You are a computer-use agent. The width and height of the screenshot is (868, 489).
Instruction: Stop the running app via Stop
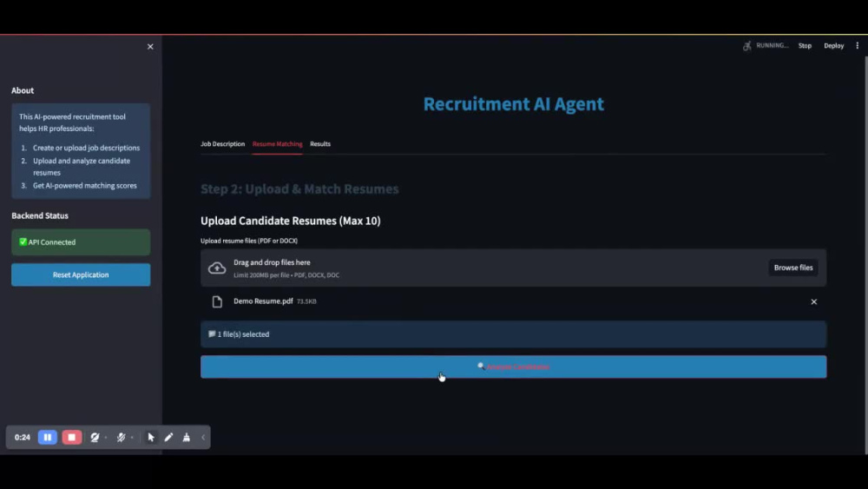pos(805,45)
